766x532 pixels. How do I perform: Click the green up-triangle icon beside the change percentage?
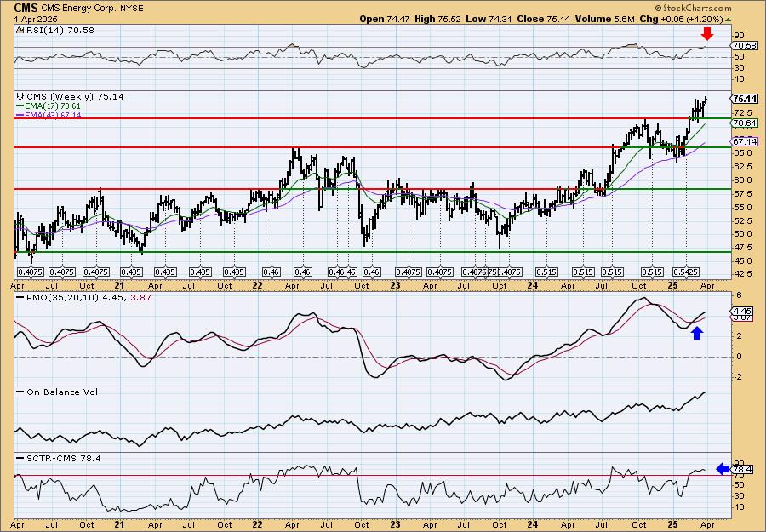point(728,20)
